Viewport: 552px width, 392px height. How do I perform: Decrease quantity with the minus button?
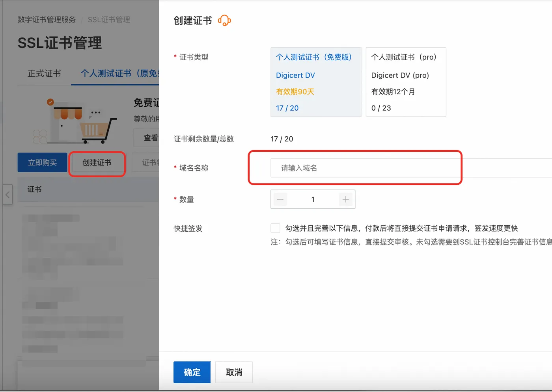280,199
